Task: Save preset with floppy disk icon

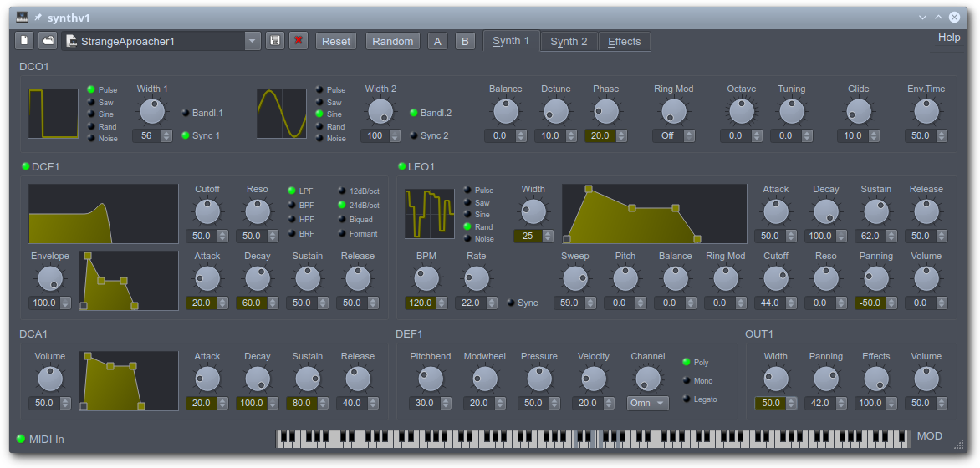Action: tap(275, 41)
